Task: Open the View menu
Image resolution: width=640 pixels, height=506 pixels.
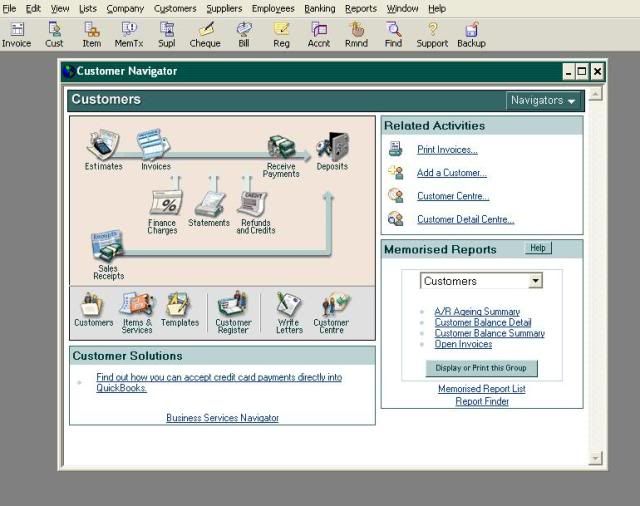Action: tap(60, 9)
